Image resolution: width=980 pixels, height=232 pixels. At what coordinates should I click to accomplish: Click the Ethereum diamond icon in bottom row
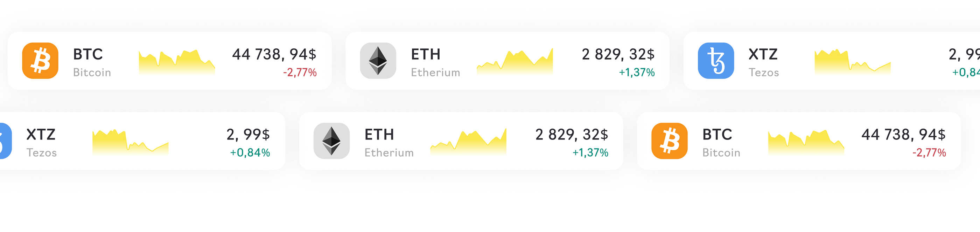[331, 141]
